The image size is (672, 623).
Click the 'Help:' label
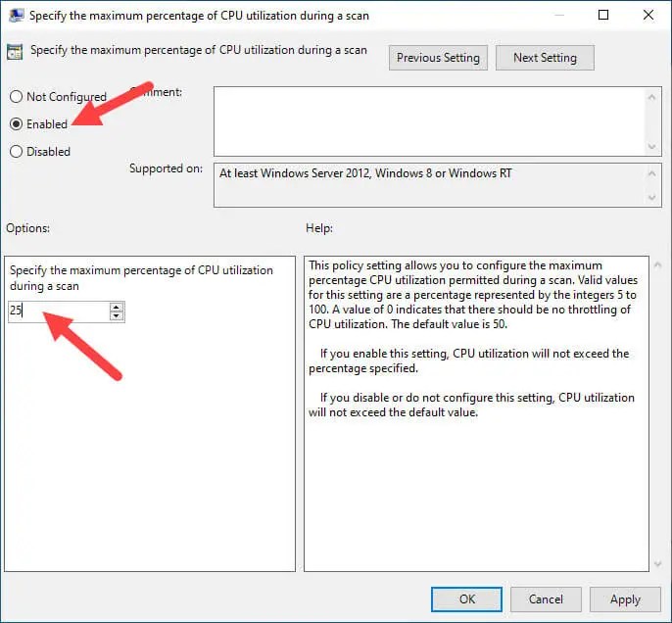point(319,228)
